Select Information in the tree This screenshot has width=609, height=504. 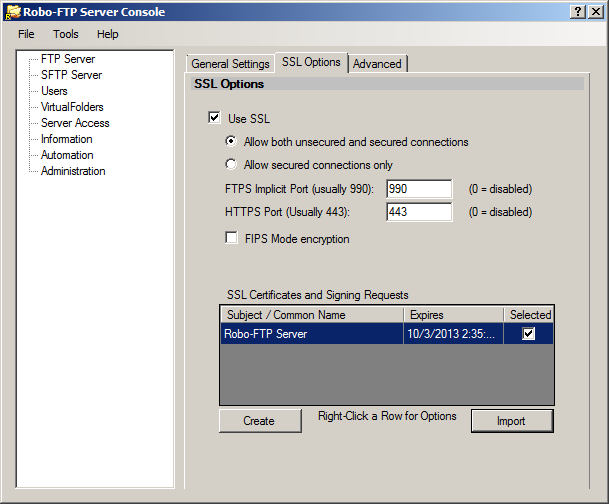[x=67, y=139]
